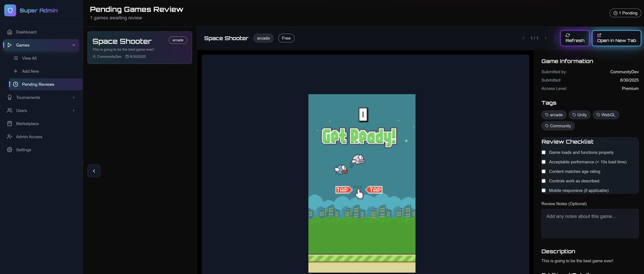Click the external link icon for new tab
This screenshot has height=274, width=644.
click(x=599, y=35)
